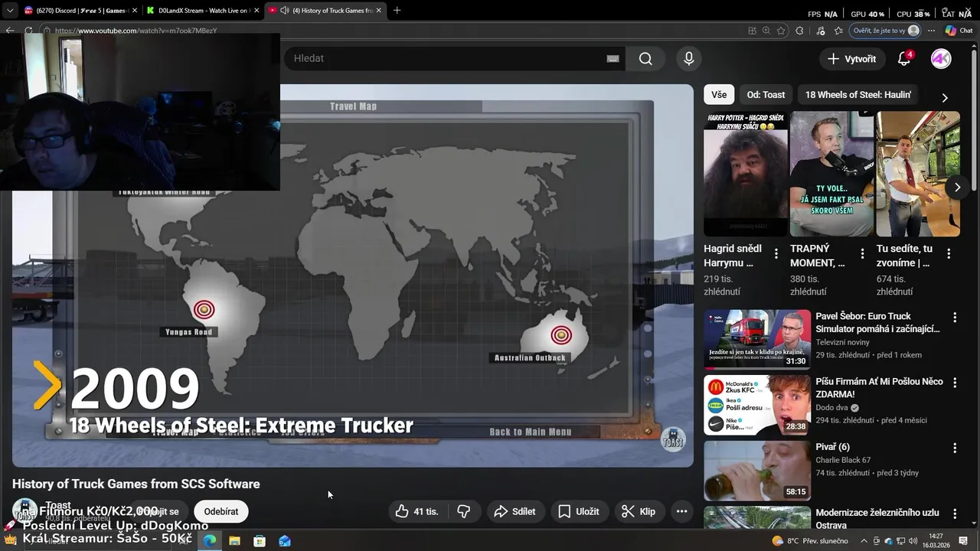Open YouTube notifications bell
The image size is (980, 551).
[904, 59]
